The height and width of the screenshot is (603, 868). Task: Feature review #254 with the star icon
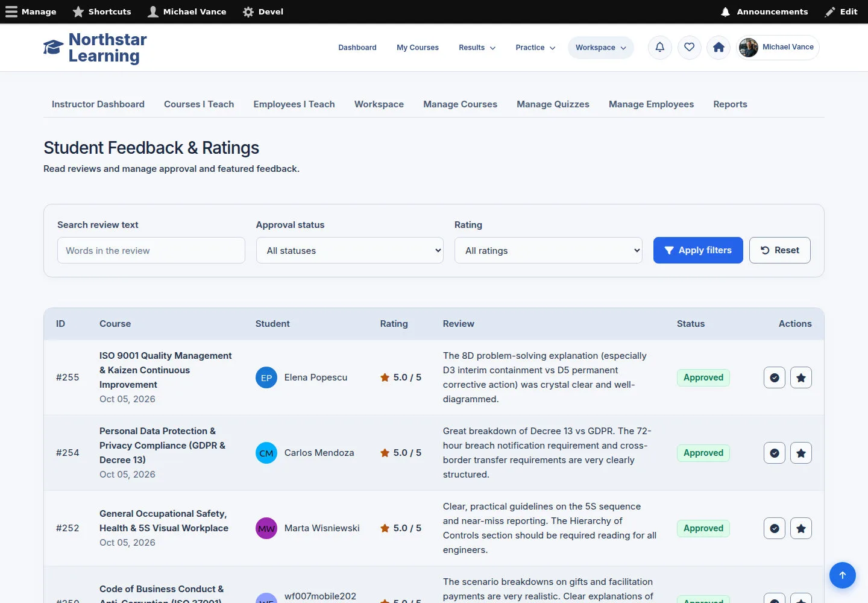[801, 453]
